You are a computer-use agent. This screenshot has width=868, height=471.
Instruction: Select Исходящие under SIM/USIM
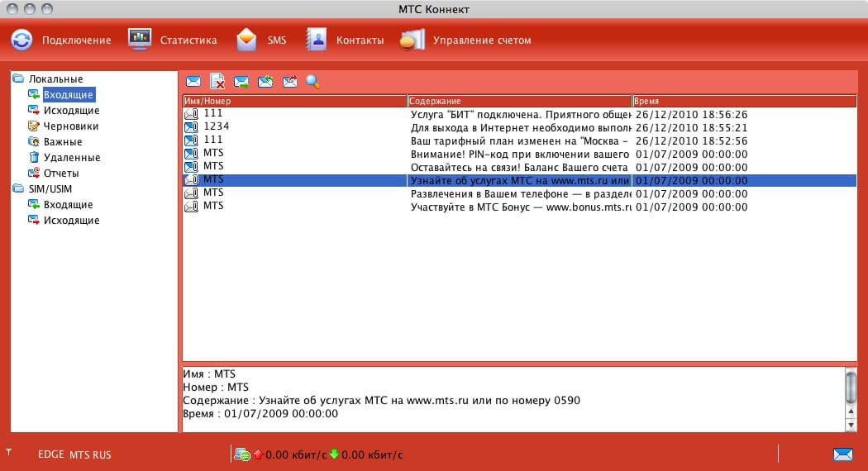[x=71, y=221]
